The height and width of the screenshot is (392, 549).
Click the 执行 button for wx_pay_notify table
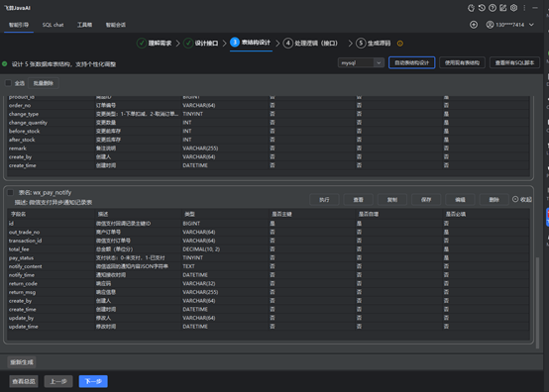(x=324, y=200)
